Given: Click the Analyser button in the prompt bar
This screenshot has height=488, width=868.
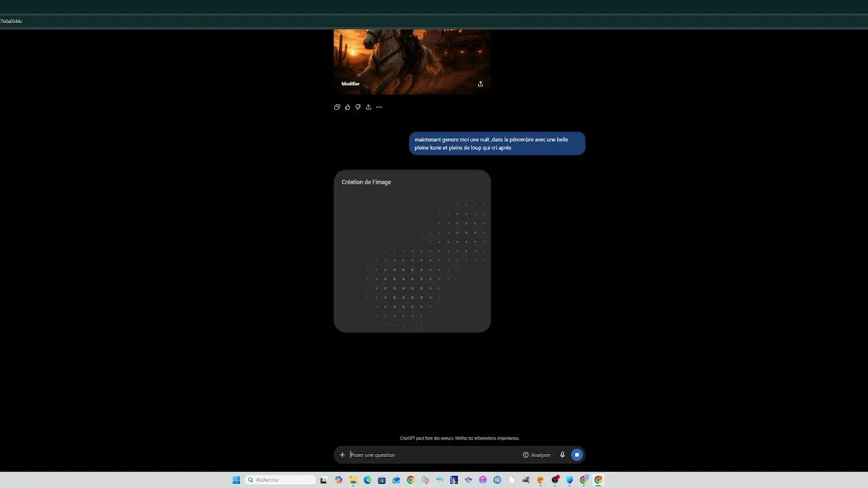Looking at the screenshot, I should [x=536, y=455].
